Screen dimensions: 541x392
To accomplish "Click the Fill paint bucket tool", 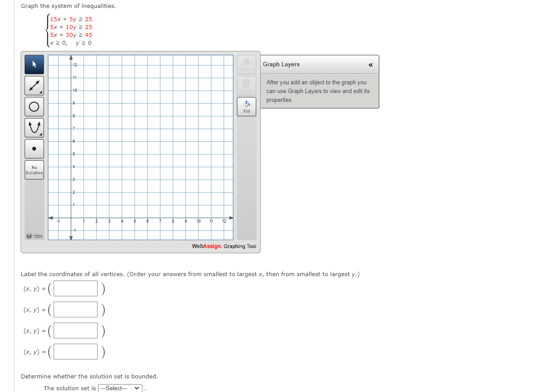I will point(247,107).
